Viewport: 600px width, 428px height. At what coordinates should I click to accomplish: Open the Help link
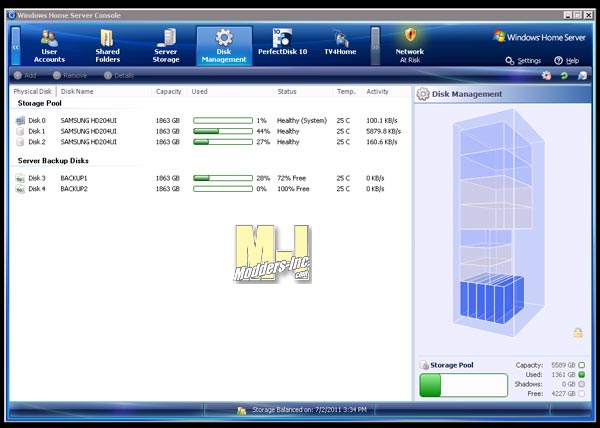click(x=566, y=61)
